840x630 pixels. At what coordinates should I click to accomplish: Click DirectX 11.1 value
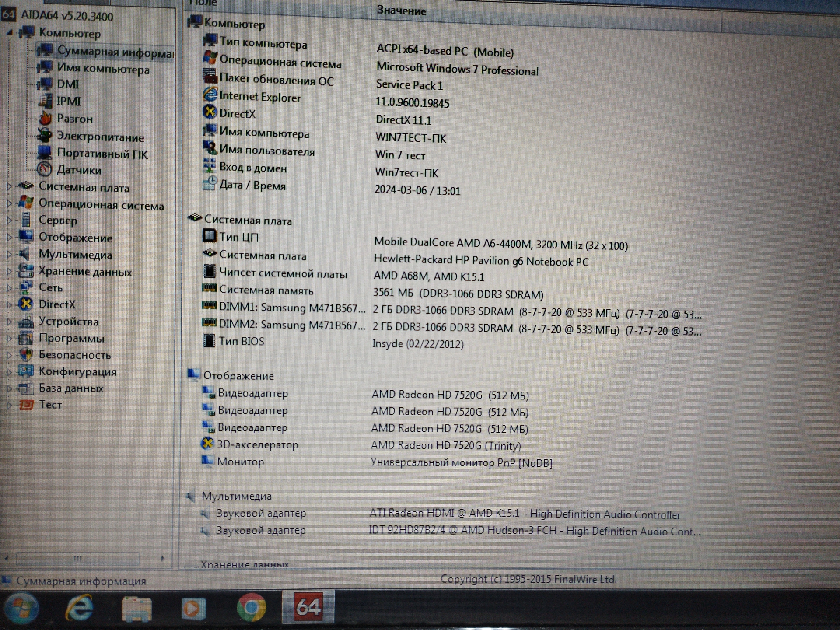click(403, 120)
